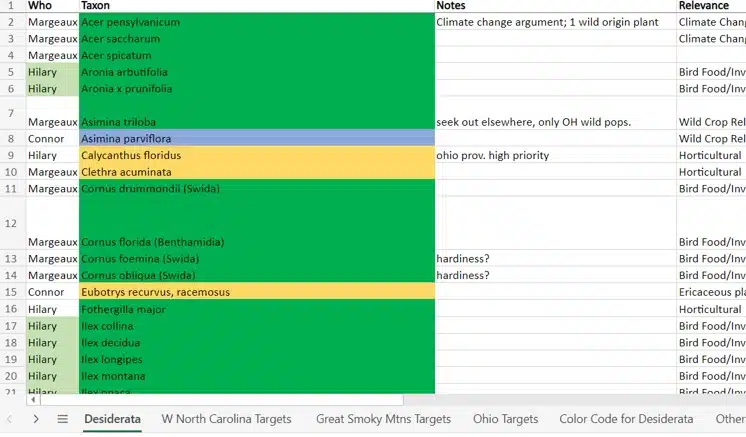Viewport: 746px width, 437px height.
Task: Click the Ilex montana cell
Action: [x=257, y=376]
